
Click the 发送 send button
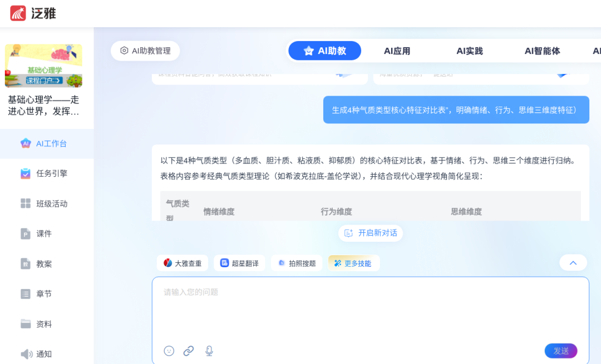coord(560,351)
